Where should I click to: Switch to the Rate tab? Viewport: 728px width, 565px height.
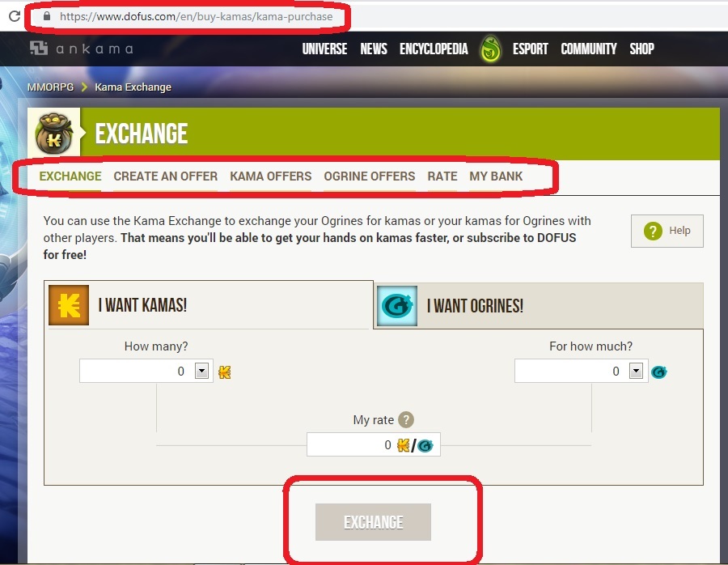pyautogui.click(x=442, y=176)
